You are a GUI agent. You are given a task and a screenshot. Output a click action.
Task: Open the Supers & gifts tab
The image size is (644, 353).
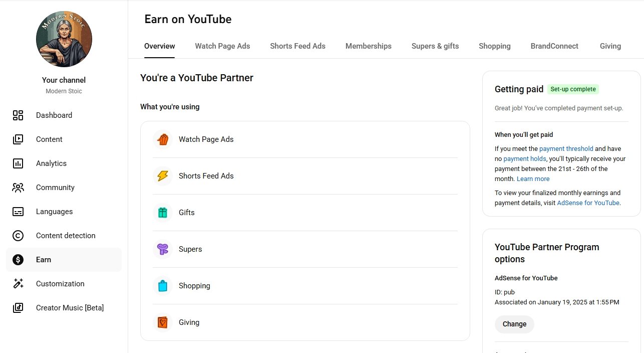(435, 46)
